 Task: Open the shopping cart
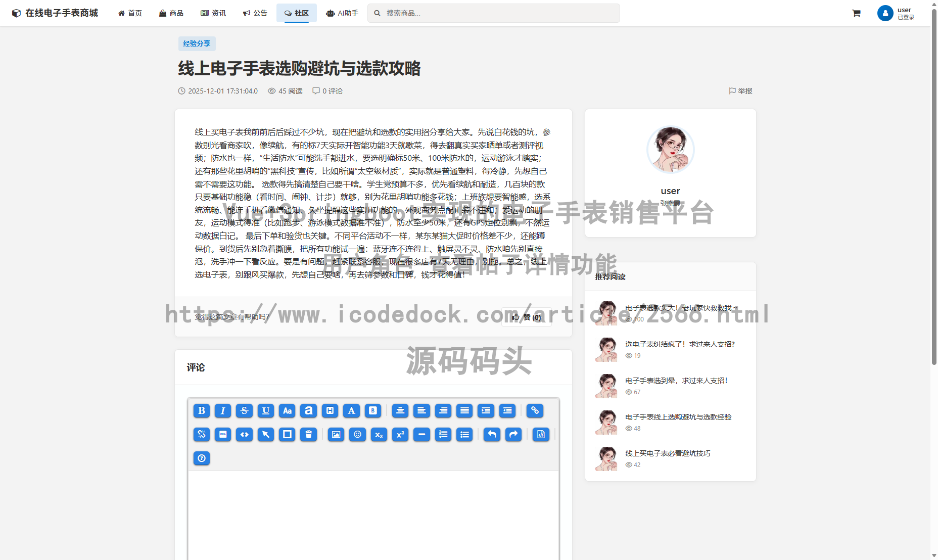(x=856, y=13)
